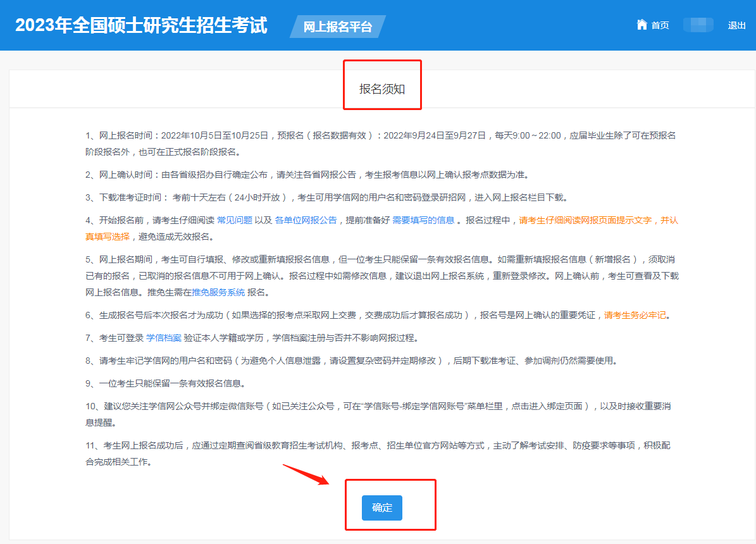756x544 pixels.
Task: Click the orange 请考生务必牢记 text
Action: point(635,315)
